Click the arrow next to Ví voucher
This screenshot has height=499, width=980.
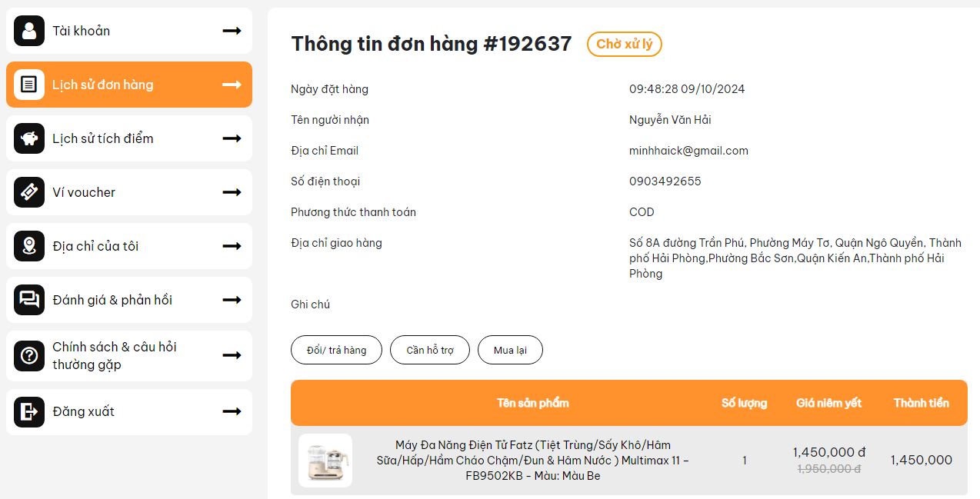coord(232,192)
